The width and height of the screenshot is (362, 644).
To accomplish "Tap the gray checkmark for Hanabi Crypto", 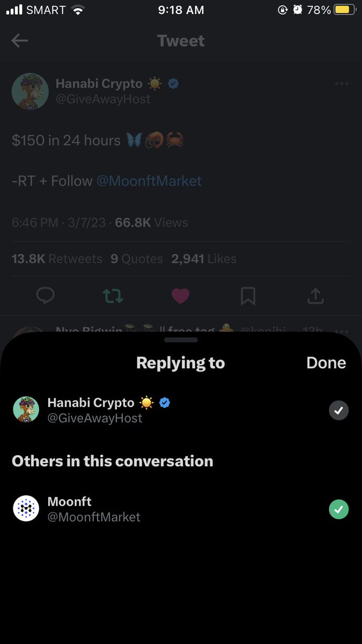I will coord(338,411).
